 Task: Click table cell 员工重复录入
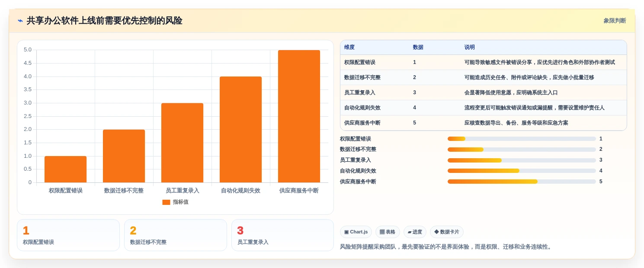(x=360, y=93)
